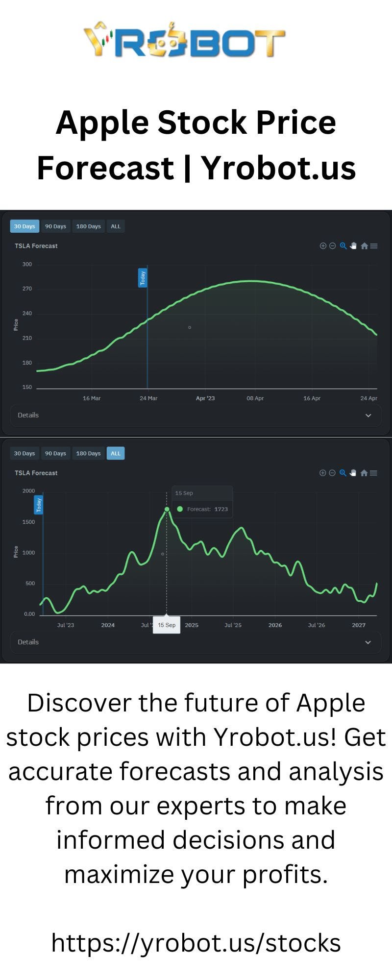Screen dimensions: 392x980
Task: Click 2027 x-axis label on lower chart
Action: (x=359, y=625)
